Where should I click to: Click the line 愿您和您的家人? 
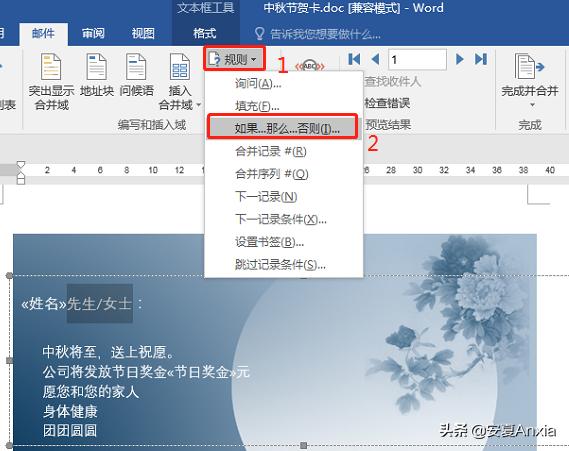click(91, 392)
